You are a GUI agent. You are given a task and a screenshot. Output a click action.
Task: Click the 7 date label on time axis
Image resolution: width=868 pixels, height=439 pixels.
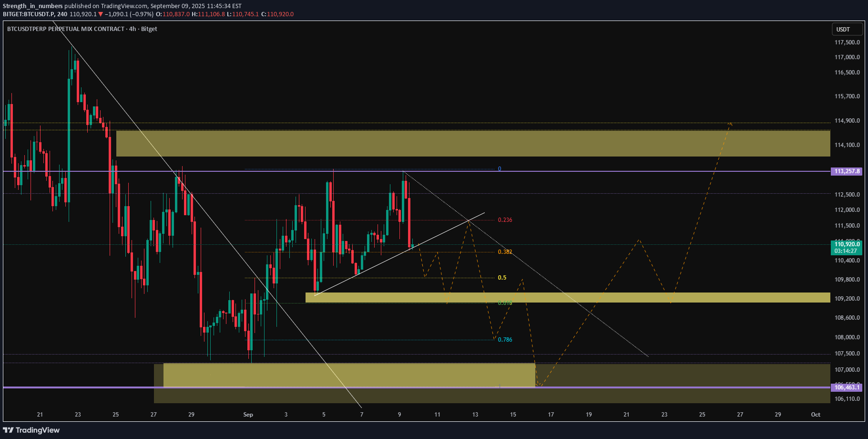pyautogui.click(x=362, y=415)
